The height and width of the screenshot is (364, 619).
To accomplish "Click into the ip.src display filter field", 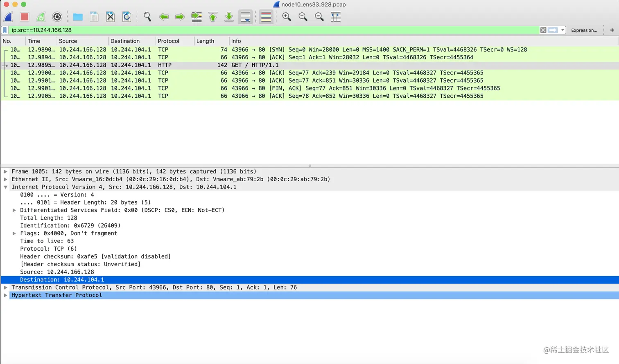I will 273,30.
